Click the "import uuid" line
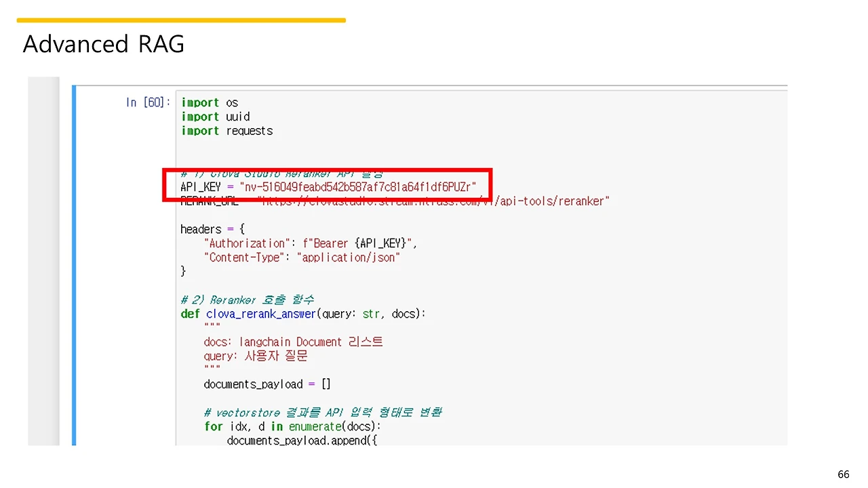868x488 pixels. (216, 117)
